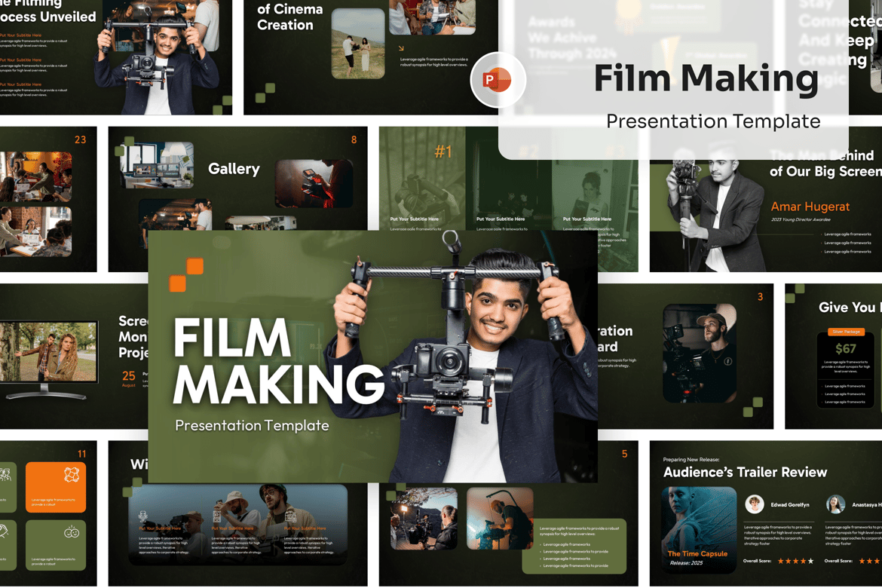The image size is (882, 588).
Task: Click the slide number "5"
Action: 624,454
